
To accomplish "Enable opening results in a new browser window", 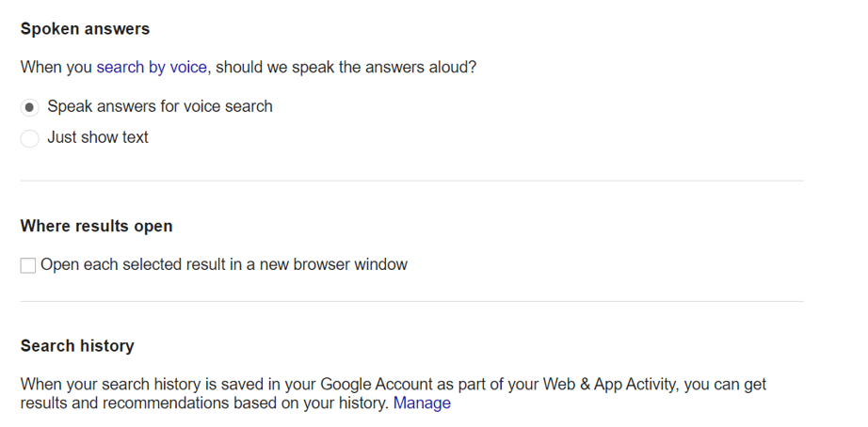I will [x=28, y=266].
